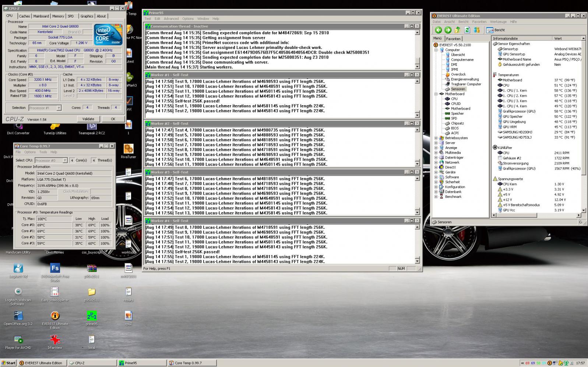Select CPU Kern 1.30 V voltage row
Viewport: 588px width, 367px height.
536,184
